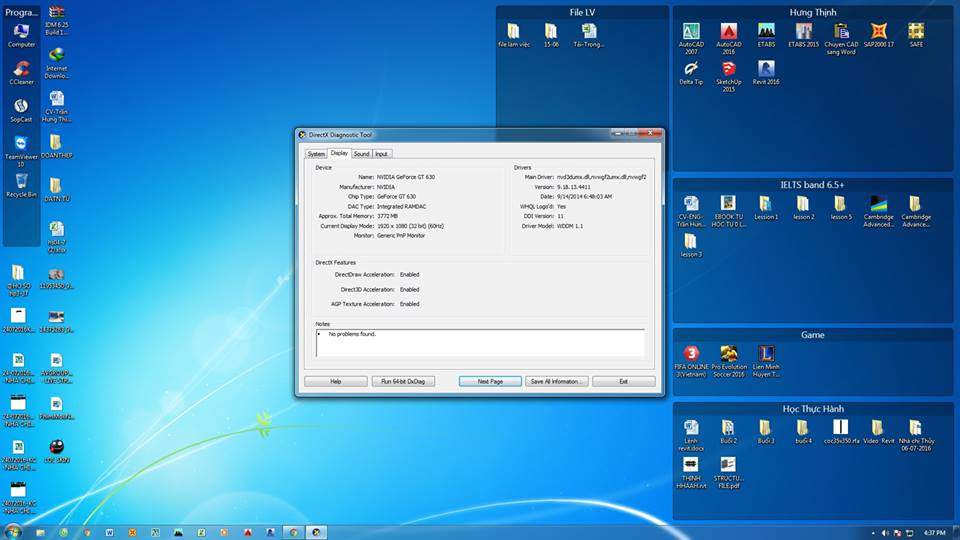960x540 pixels.
Task: Click the Exit button in DxDiag
Action: point(623,381)
